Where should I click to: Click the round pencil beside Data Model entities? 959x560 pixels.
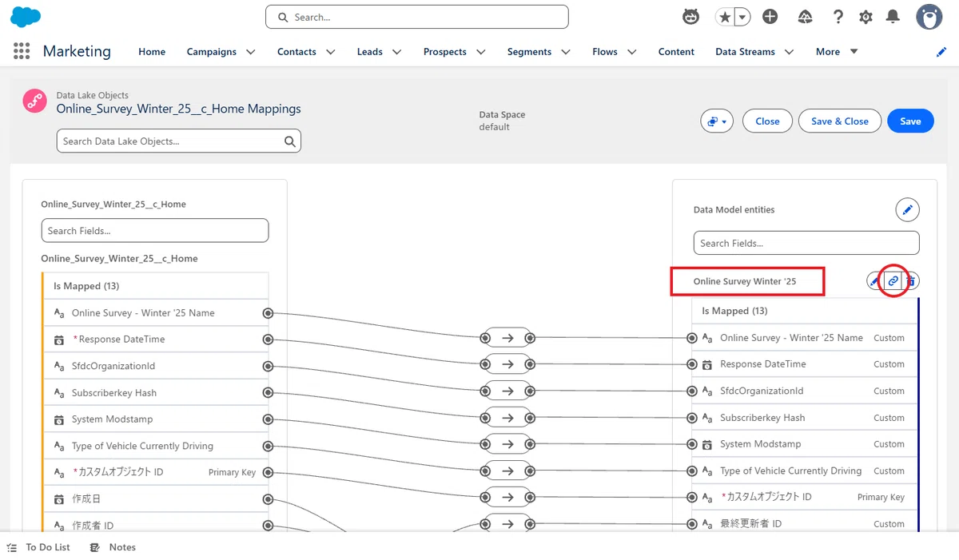907,210
